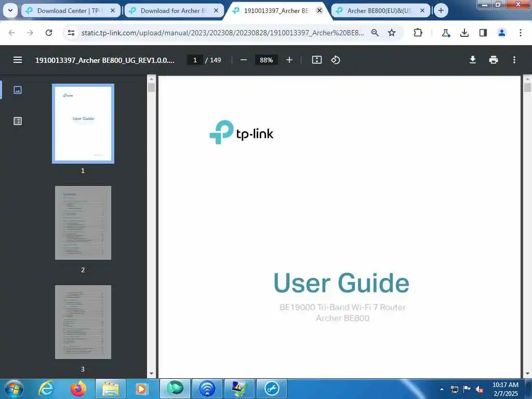
Task: Open the PDF sidebar hamburger menu
Action: (18, 60)
